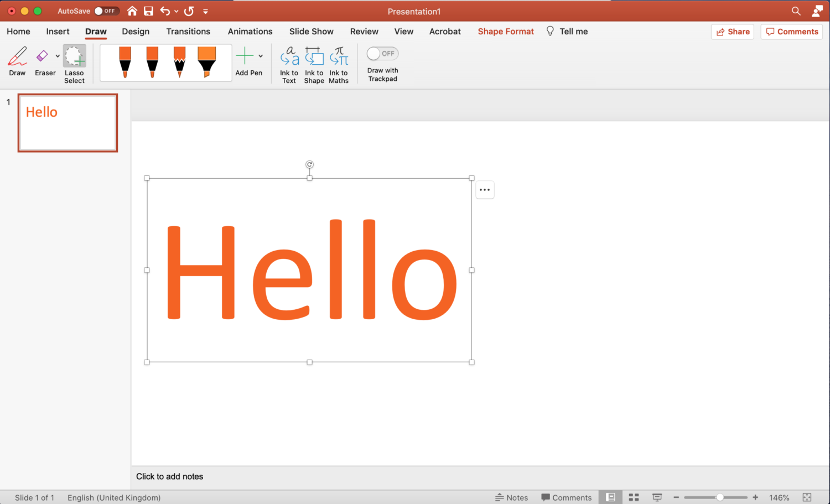Click Ink to Maths conversion
This screenshot has height=504, width=830.
tap(338, 64)
